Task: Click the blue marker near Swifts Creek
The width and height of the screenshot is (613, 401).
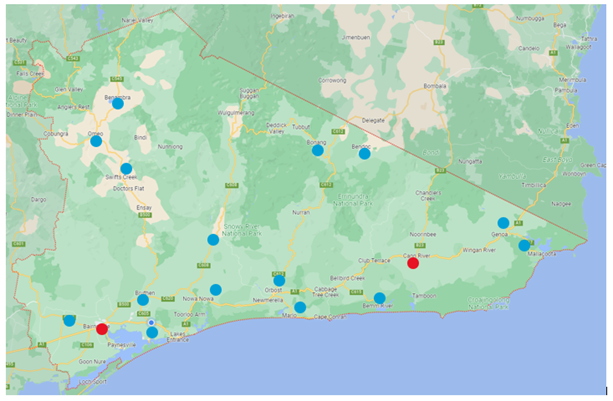Action: click(x=126, y=169)
